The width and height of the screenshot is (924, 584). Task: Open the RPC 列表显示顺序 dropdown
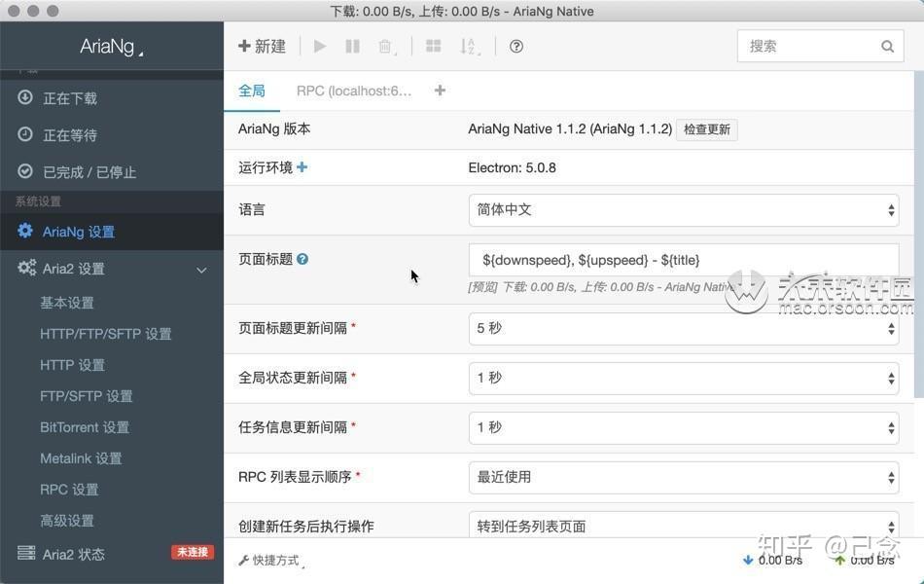click(x=683, y=477)
